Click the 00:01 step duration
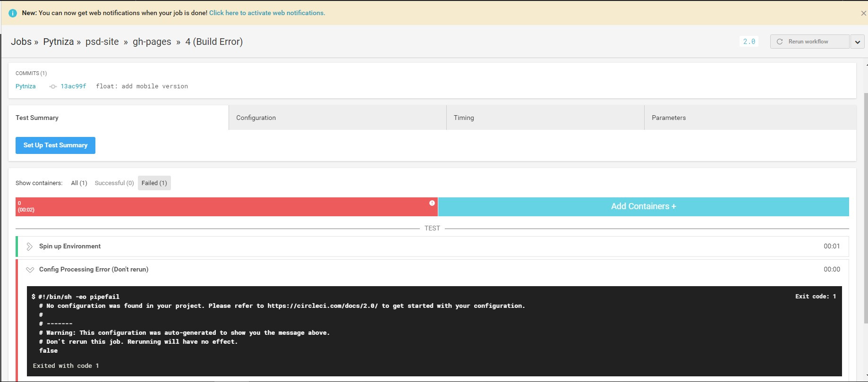868x382 pixels. (832, 246)
